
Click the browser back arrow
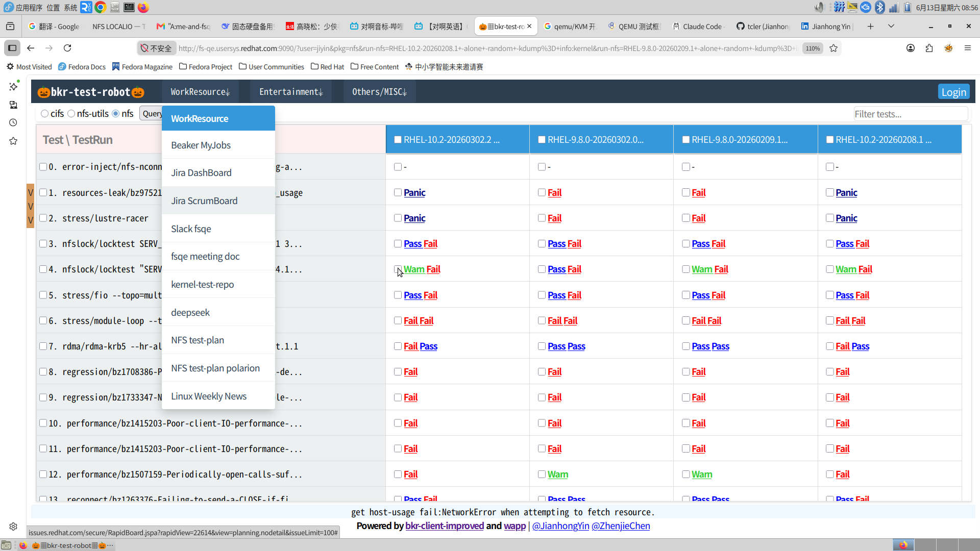pyautogui.click(x=31, y=48)
